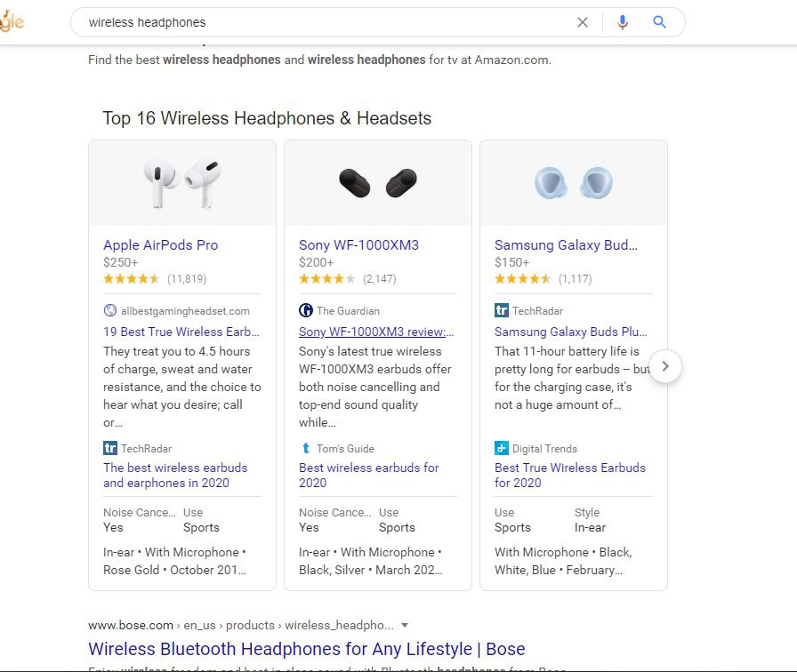
Task: Click the Digital Trends source icon
Action: (501, 448)
